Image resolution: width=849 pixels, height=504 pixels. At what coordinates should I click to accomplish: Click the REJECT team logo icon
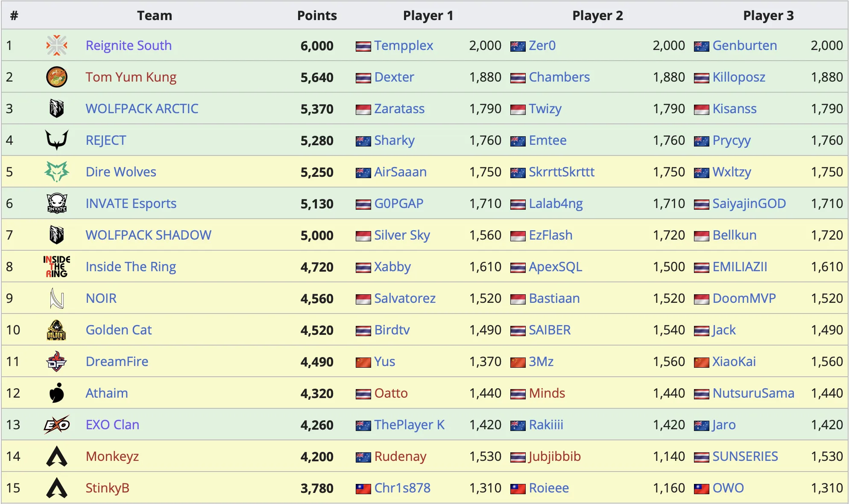coord(56,140)
